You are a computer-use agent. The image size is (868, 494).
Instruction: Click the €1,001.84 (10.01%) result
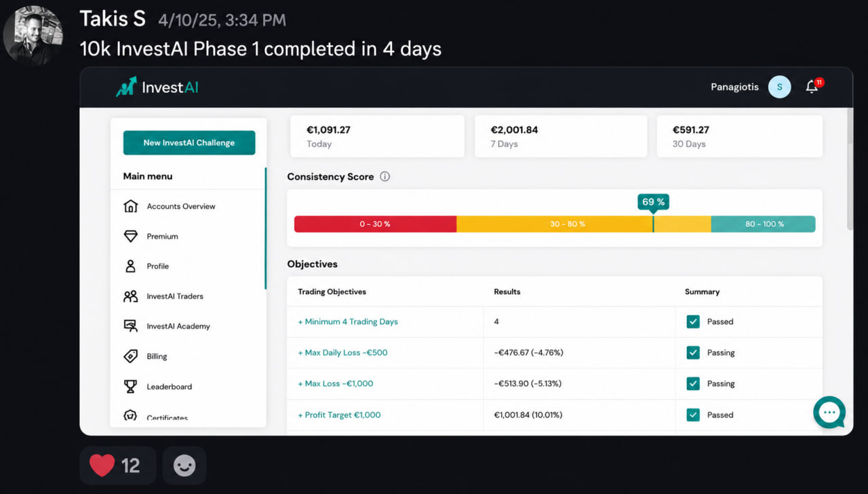[x=528, y=415]
